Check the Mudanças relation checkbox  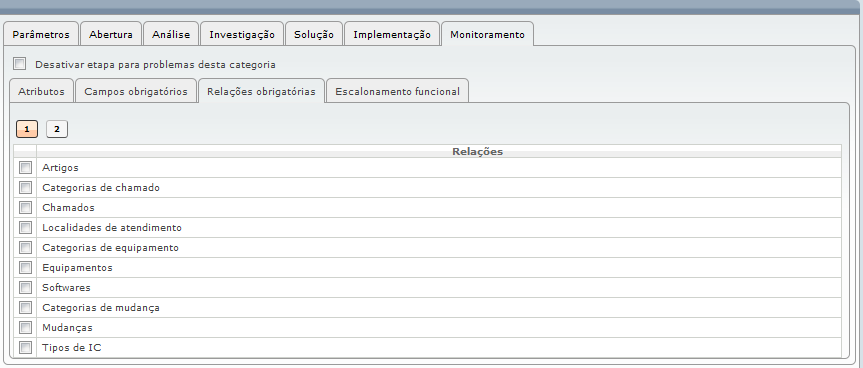click(x=25, y=327)
